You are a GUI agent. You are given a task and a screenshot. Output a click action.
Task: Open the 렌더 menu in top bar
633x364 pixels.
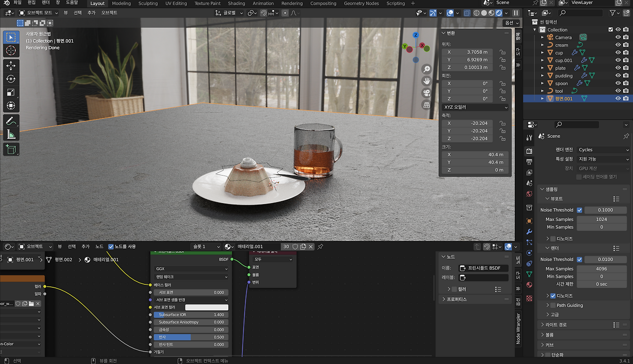tap(45, 2)
